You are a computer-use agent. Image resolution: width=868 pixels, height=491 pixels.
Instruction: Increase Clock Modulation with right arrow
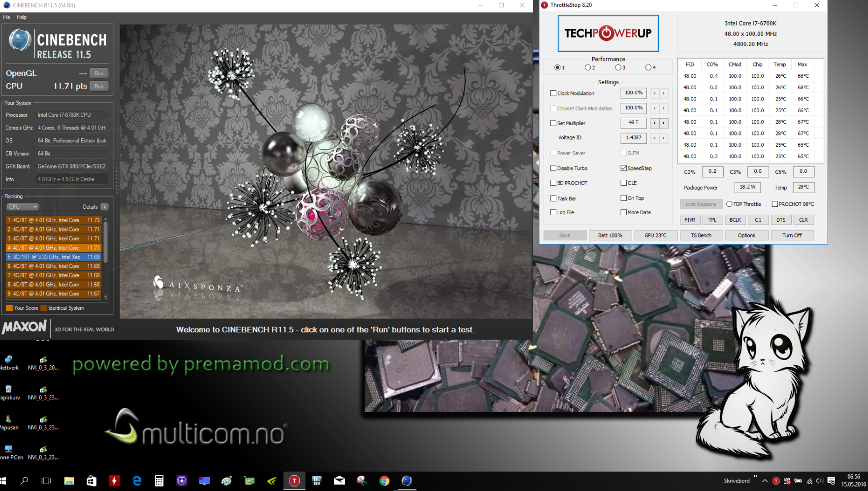pos(664,93)
